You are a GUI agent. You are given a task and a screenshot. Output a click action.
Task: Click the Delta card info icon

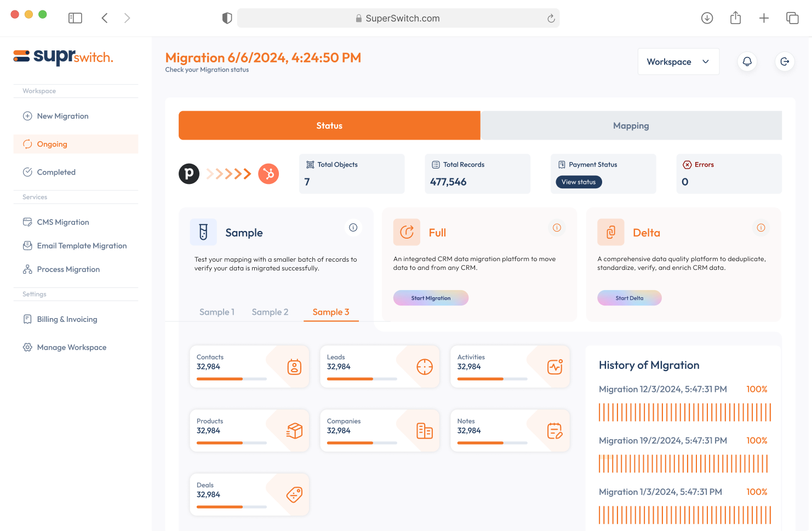point(761,228)
